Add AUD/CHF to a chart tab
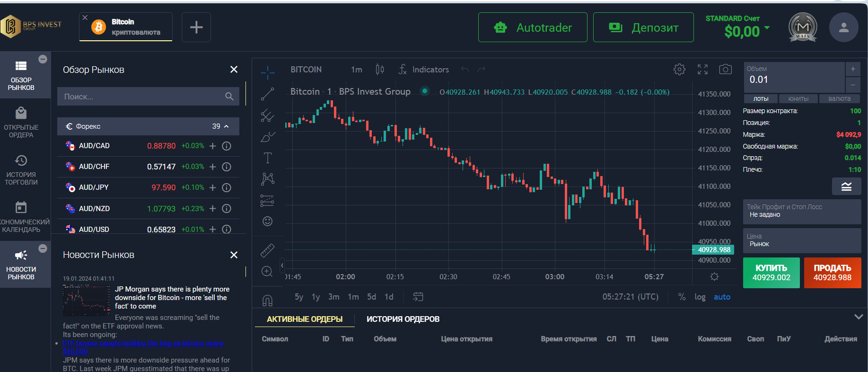Viewport: 868px width, 372px height. click(213, 167)
